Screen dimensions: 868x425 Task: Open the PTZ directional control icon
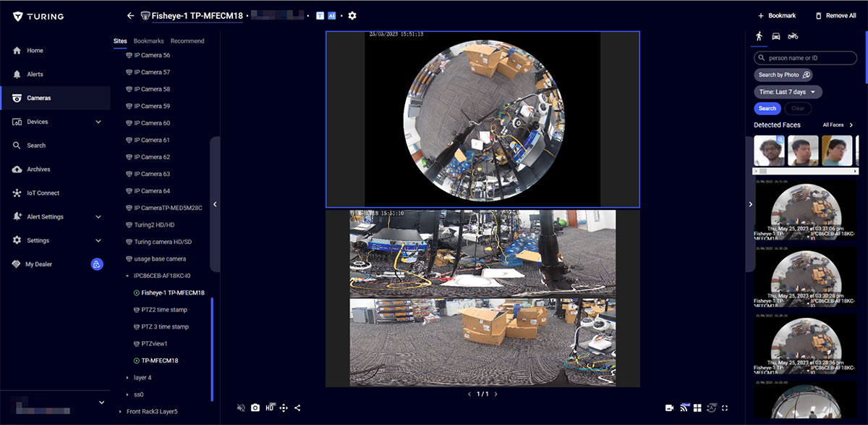tap(284, 408)
